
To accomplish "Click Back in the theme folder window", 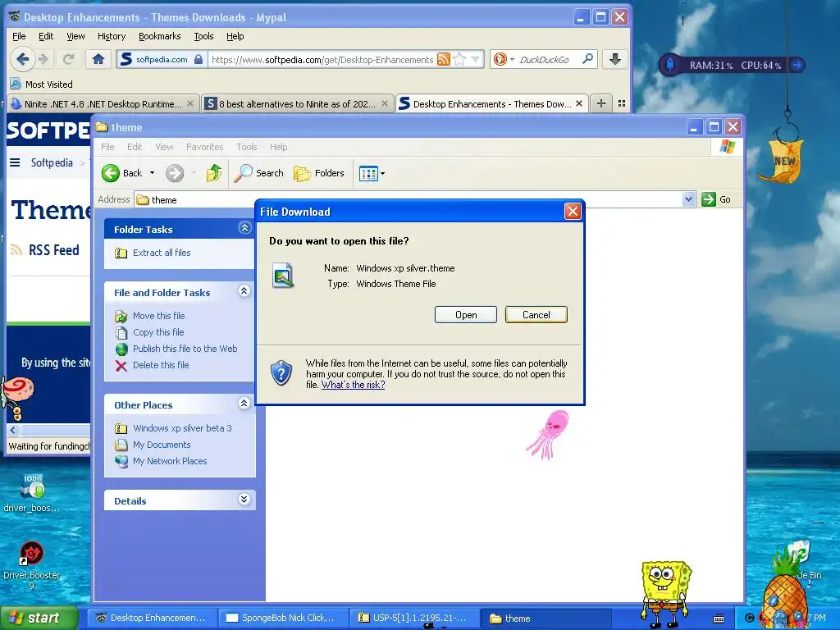I will [123, 173].
